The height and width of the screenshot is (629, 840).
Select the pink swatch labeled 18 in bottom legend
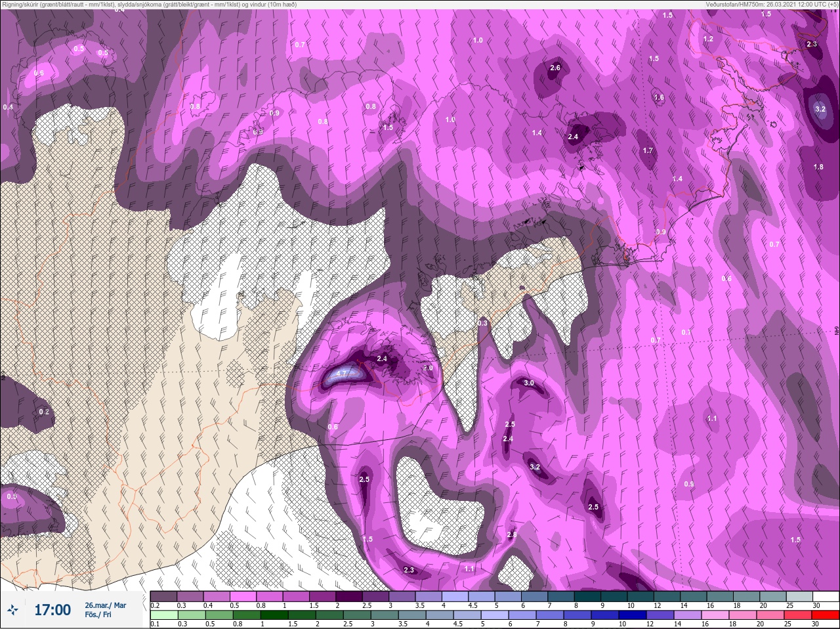743,615
